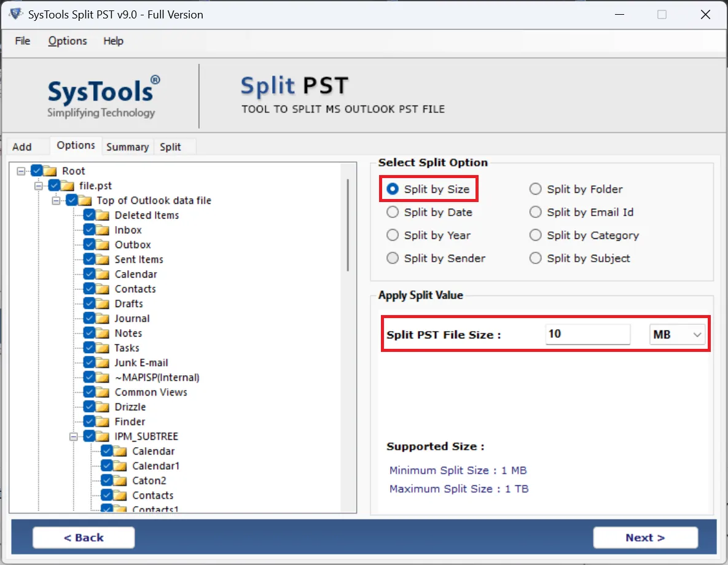Select the Sent Items tree row

tap(139, 260)
